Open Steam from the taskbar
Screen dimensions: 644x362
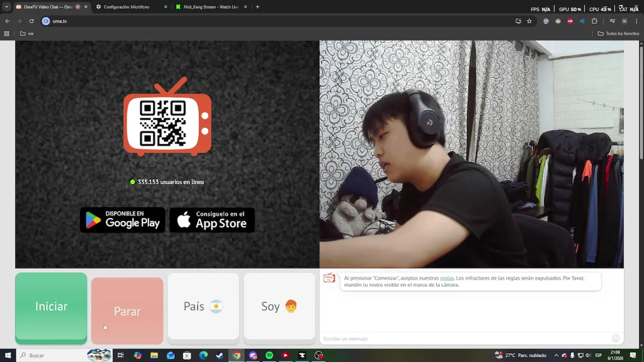click(x=220, y=355)
